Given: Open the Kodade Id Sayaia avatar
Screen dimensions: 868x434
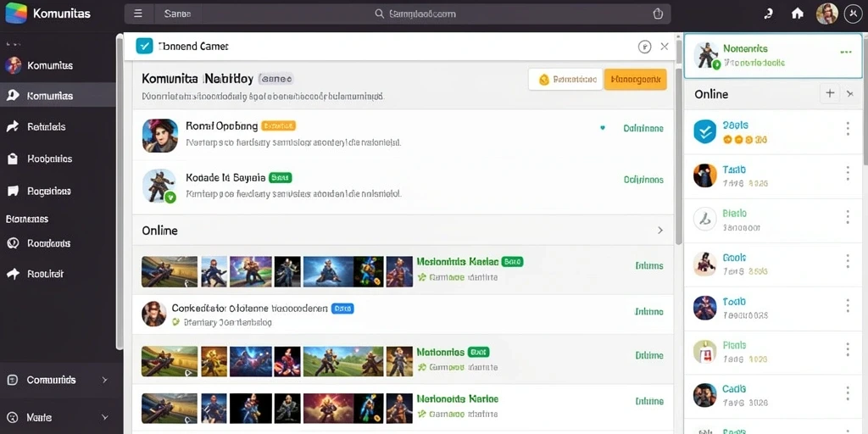Looking at the screenshot, I should (160, 186).
